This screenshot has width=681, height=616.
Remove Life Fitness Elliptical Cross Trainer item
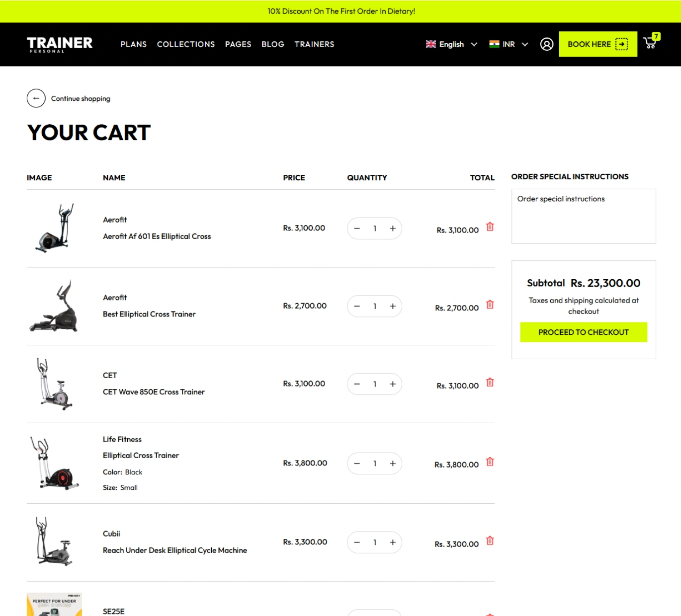tap(490, 462)
